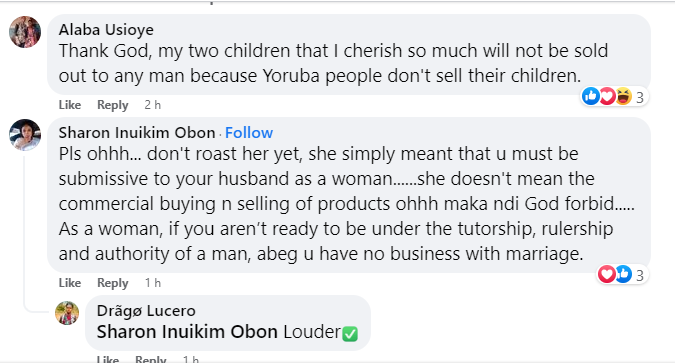Click the laughing emoji reaction on Alaba's comment
Screen dimensions: 675x364
(623, 96)
